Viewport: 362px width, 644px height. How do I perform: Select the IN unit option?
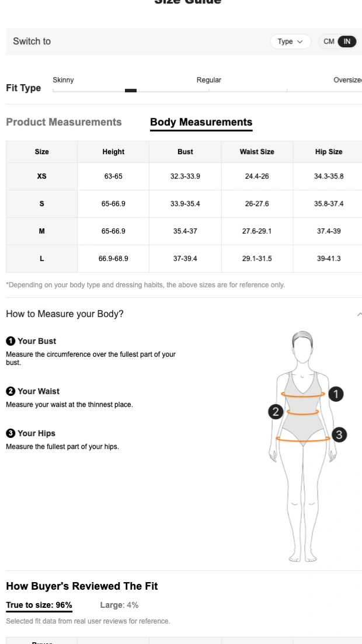pos(347,41)
